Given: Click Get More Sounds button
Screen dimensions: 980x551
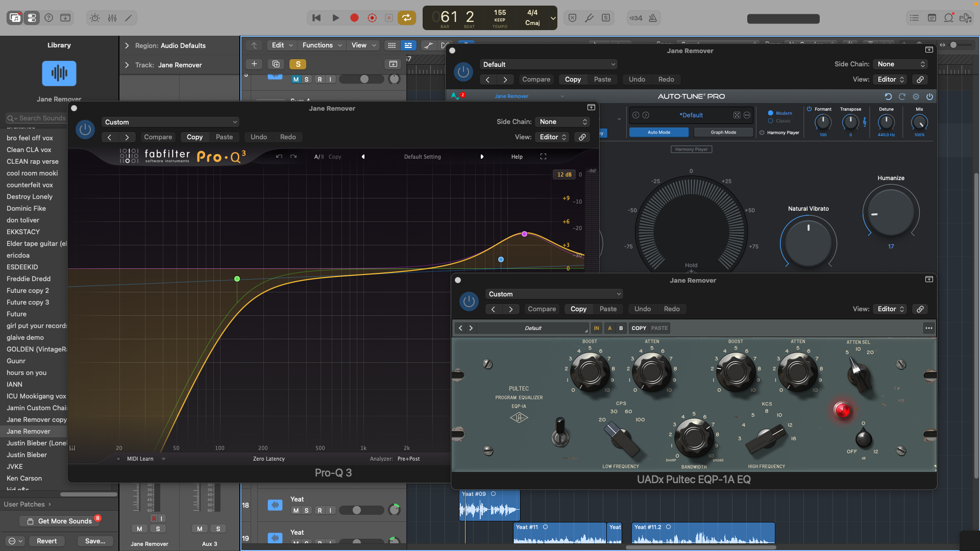Looking at the screenshot, I should pyautogui.click(x=60, y=521).
